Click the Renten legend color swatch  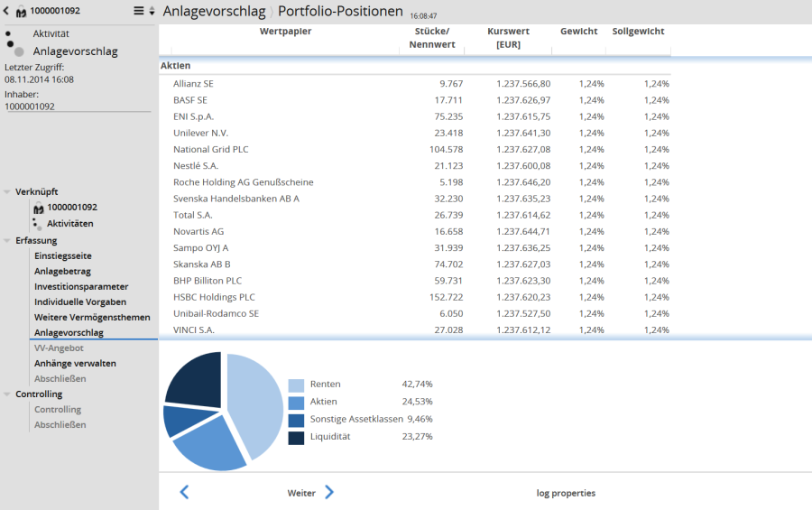[296, 385]
